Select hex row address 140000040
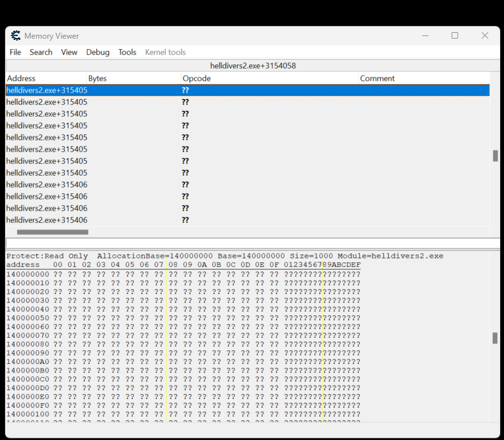This screenshot has height=440, width=504. tap(28, 309)
